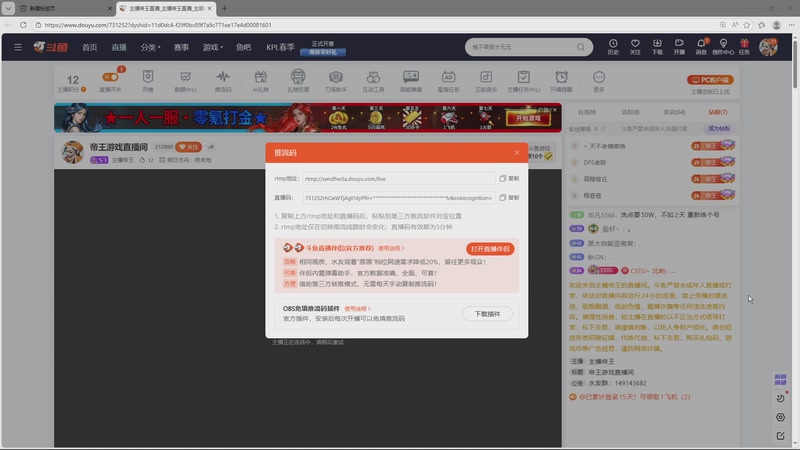Viewport: 800px width, 450px height.
Task: Open the 关注 heart icon in header
Action: pyautogui.click(x=635, y=47)
